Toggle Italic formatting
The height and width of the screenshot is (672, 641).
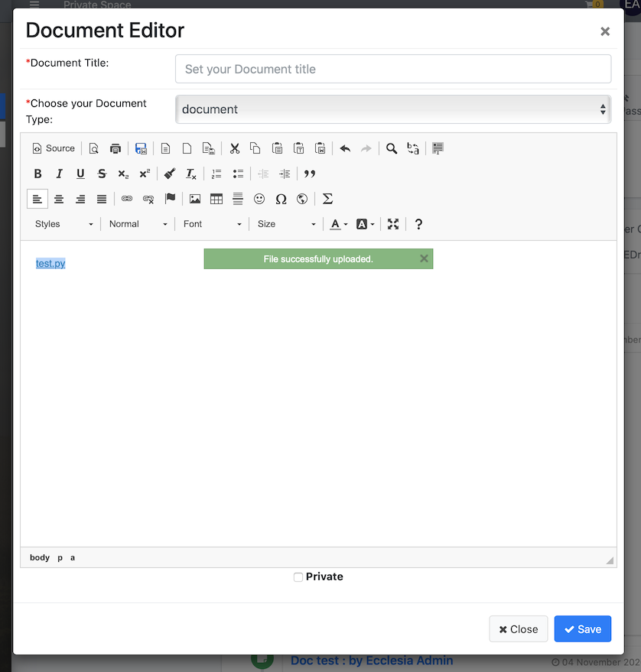tap(59, 174)
